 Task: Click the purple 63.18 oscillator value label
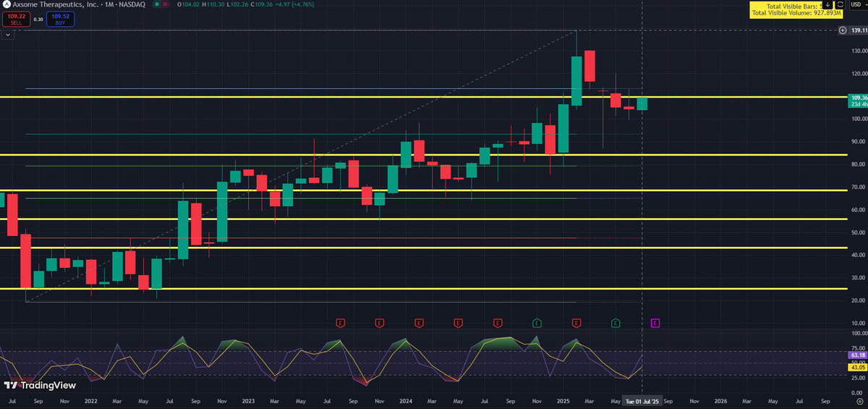coord(858,355)
